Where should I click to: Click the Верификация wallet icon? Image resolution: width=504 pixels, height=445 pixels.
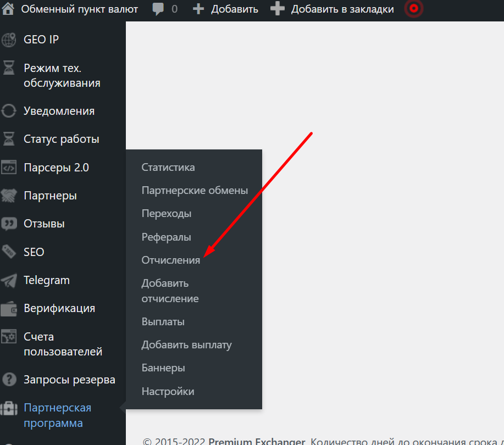click(9, 309)
